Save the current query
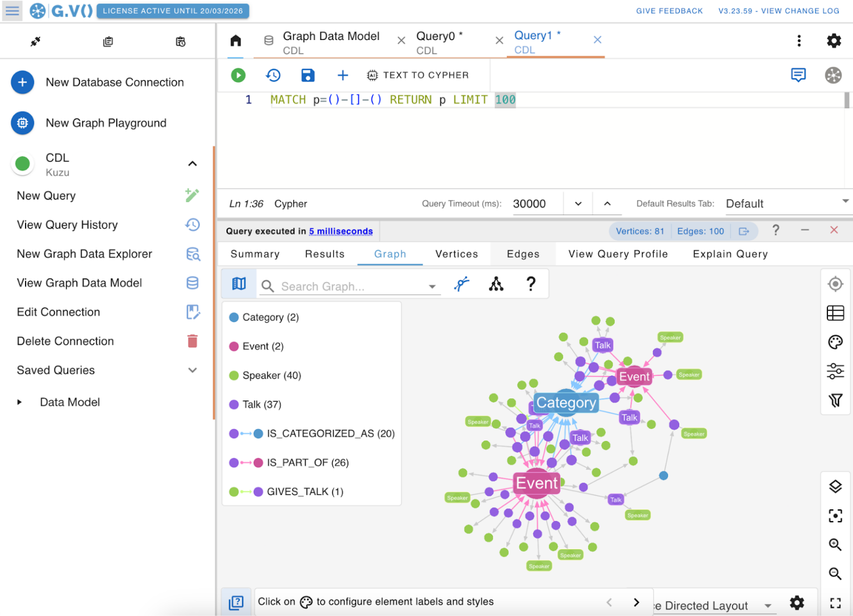 [308, 75]
